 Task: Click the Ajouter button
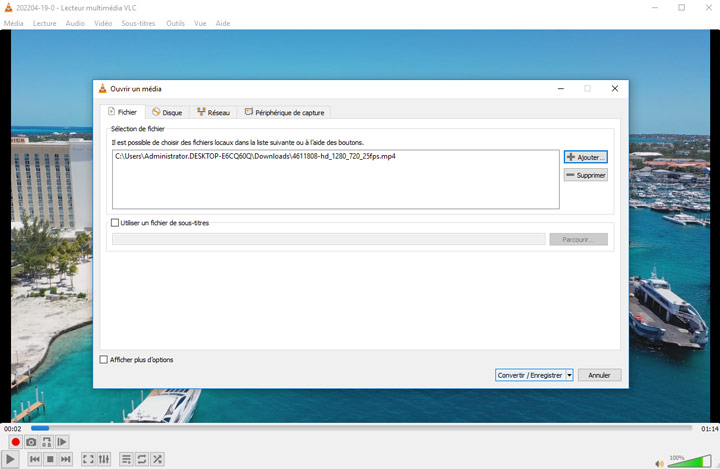585,157
